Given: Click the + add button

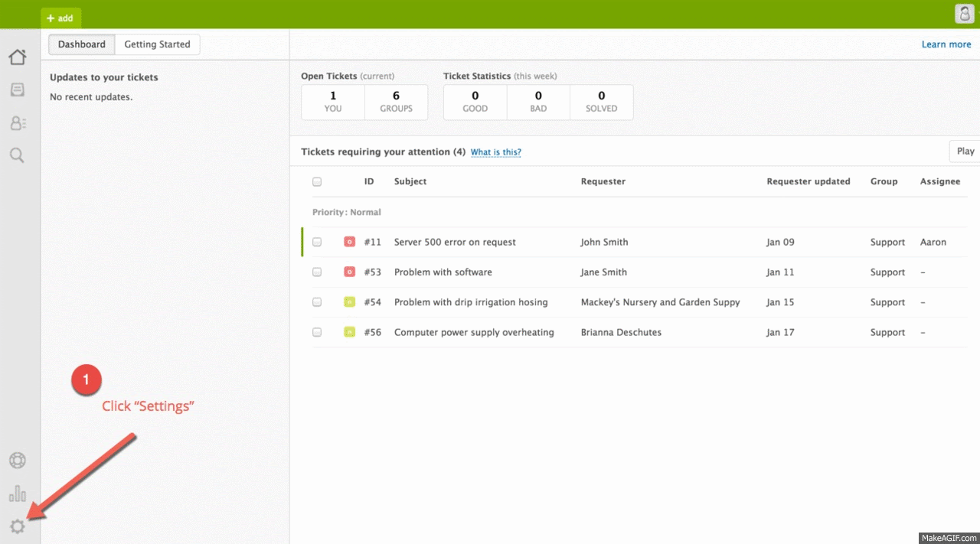Looking at the screenshot, I should click(60, 18).
